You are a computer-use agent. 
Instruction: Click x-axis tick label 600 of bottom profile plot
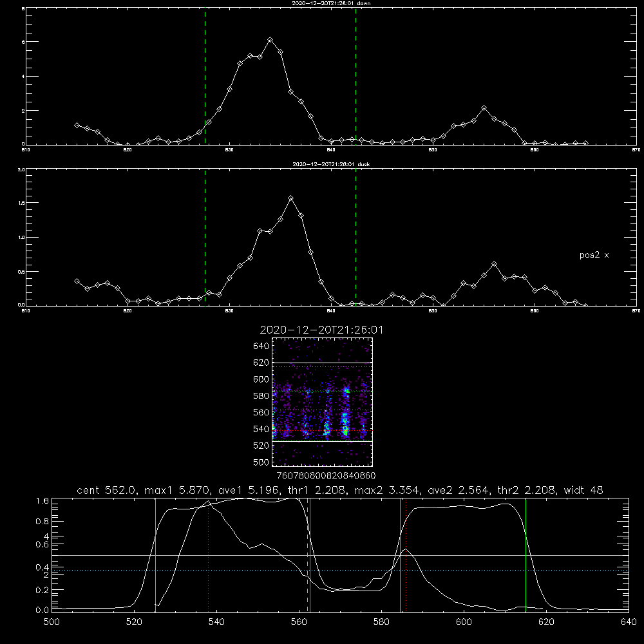click(464, 622)
